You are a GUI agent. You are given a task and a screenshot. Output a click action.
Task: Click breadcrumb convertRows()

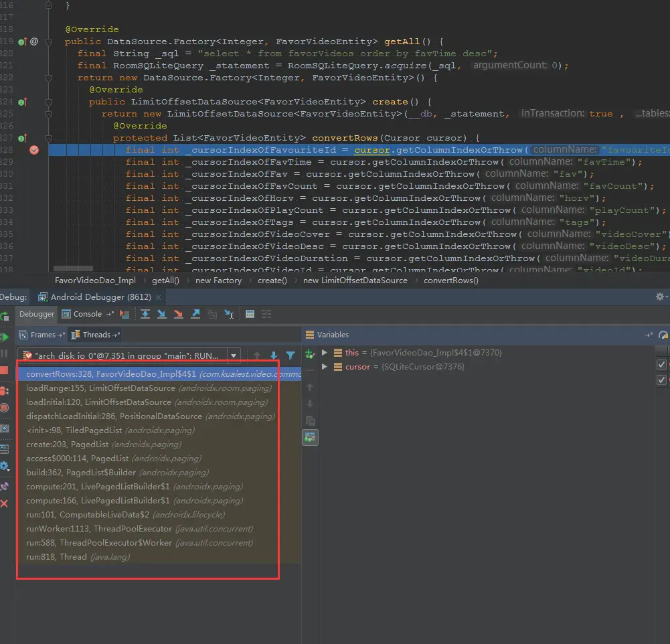click(451, 280)
